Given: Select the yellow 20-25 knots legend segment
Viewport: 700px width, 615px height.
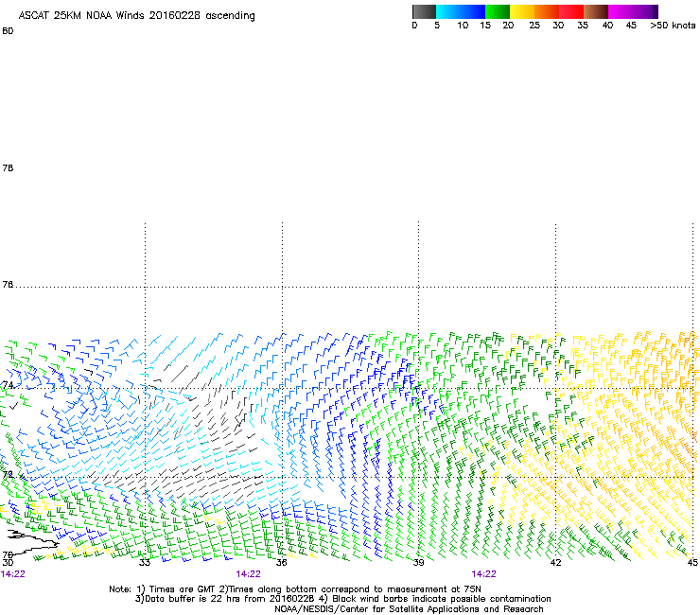Looking at the screenshot, I should pyautogui.click(x=522, y=11).
